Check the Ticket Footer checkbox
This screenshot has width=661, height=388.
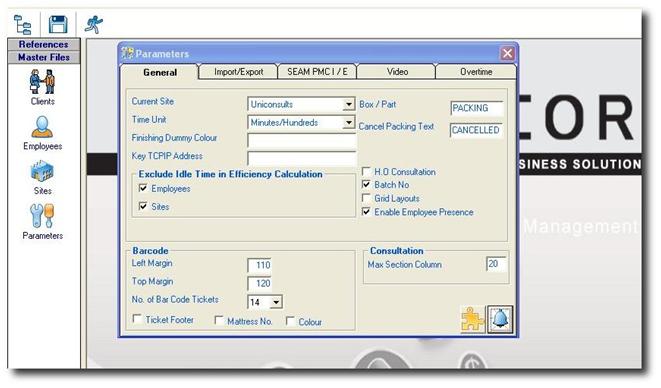[137, 319]
